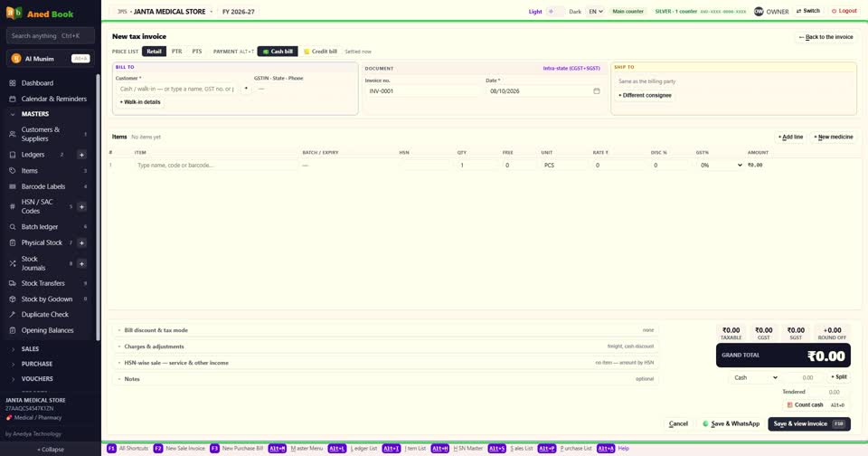Screen dimensions: 868x456
Task: Open Calendar & Reminders sidebar icon
Action: [x=13, y=99]
